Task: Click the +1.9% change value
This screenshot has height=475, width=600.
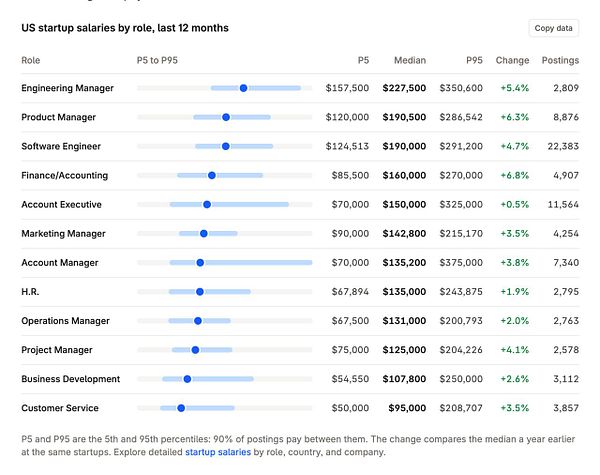Action: click(x=515, y=292)
